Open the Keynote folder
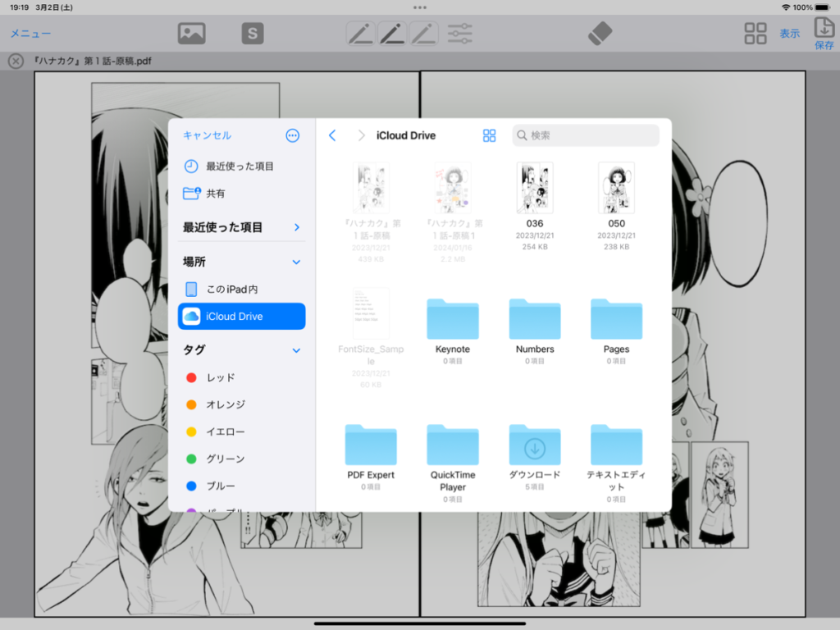This screenshot has width=840, height=630. [453, 319]
